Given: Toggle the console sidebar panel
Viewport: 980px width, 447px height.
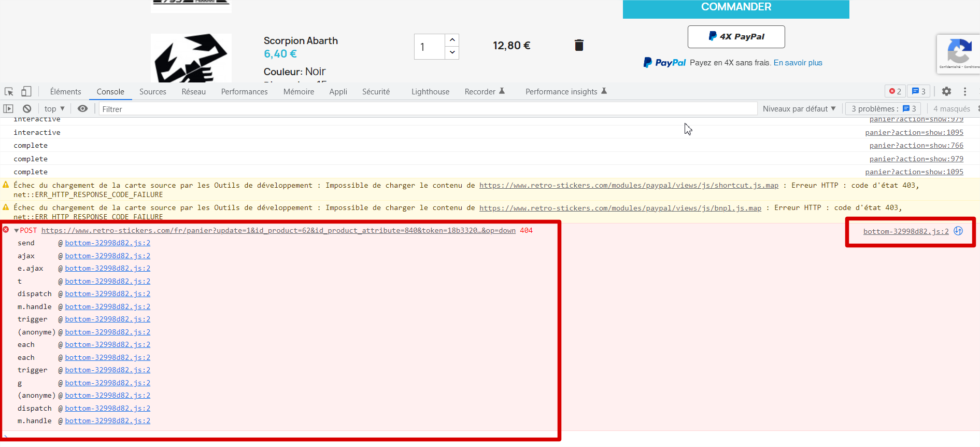Looking at the screenshot, I should (x=8, y=109).
